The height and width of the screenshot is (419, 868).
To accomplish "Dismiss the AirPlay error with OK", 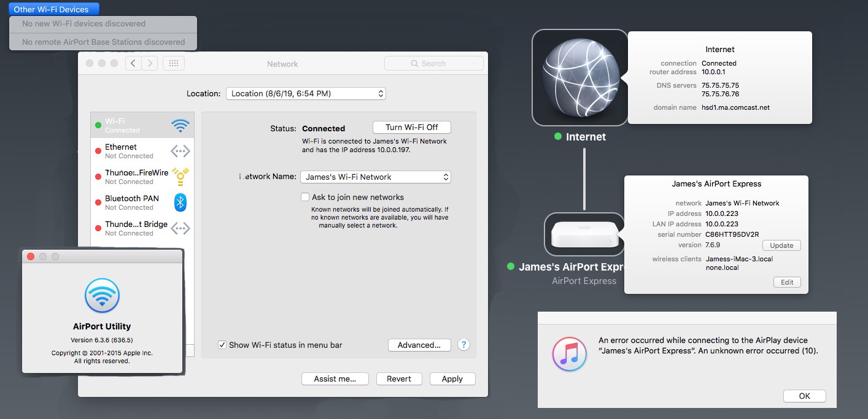I will pyautogui.click(x=805, y=396).
